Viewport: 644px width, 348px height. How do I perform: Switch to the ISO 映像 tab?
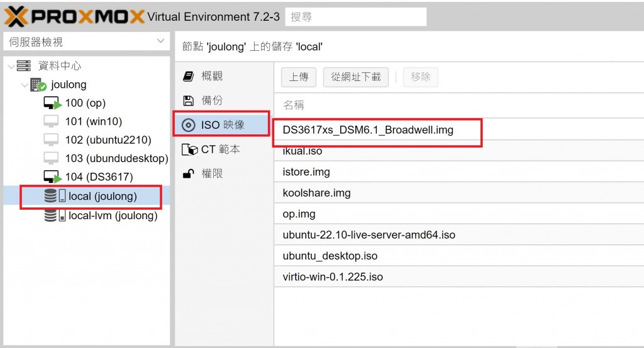225,125
